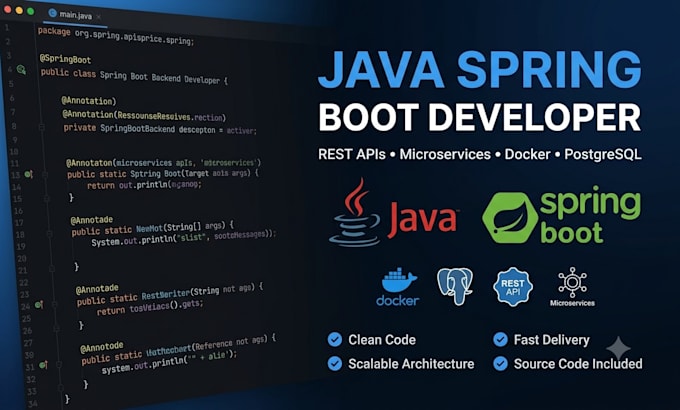Collapse the fold marker on line 24

point(55,304)
